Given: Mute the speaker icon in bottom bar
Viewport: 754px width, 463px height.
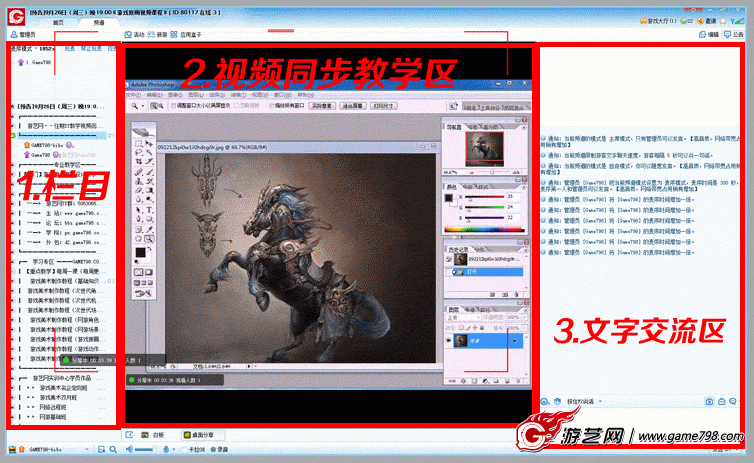Looking at the screenshot, I should [x=129, y=449].
